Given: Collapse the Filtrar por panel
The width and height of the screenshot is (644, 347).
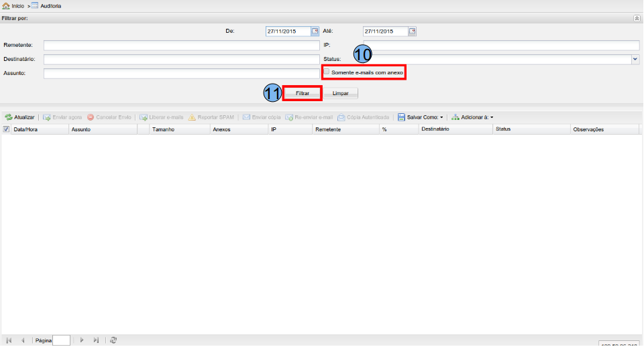Looking at the screenshot, I should click(x=637, y=19).
